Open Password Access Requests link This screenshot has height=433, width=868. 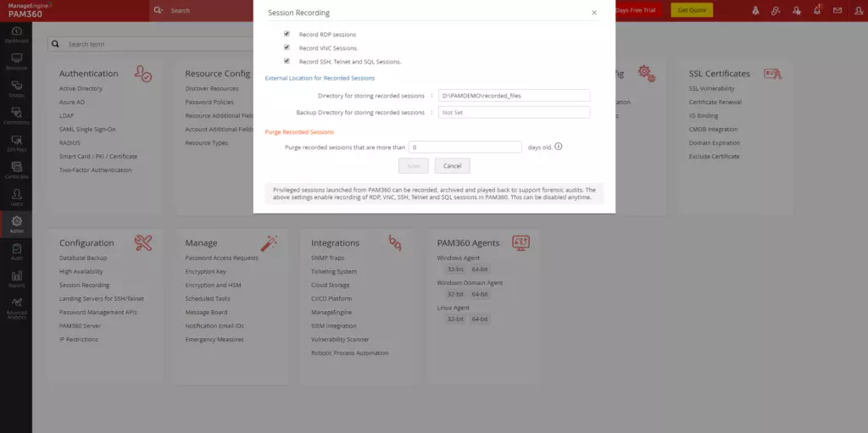(221, 258)
